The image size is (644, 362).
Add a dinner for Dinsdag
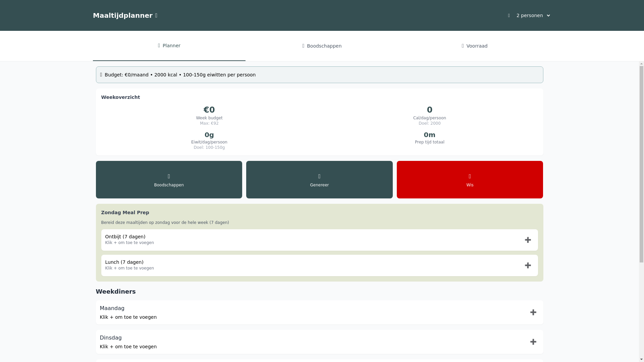533,342
